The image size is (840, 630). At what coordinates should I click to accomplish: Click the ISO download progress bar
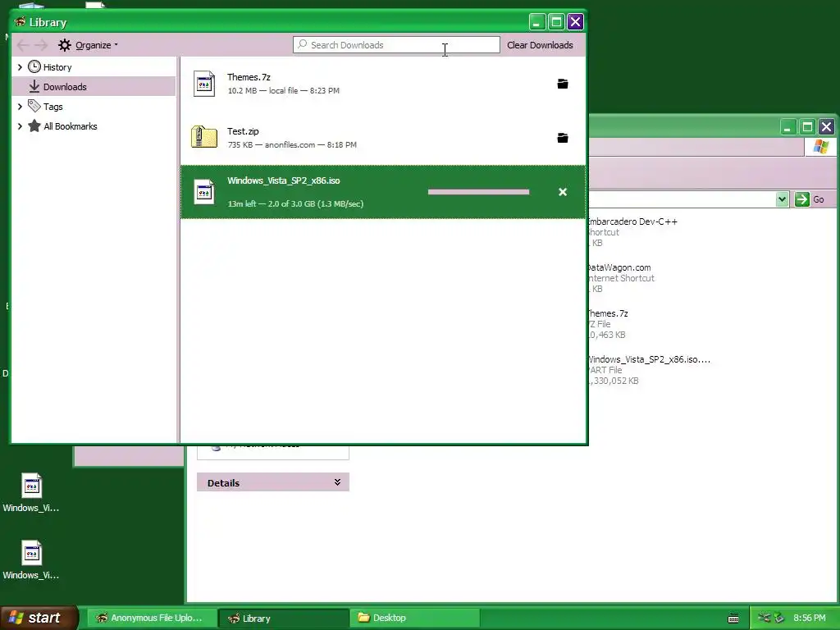(478, 192)
